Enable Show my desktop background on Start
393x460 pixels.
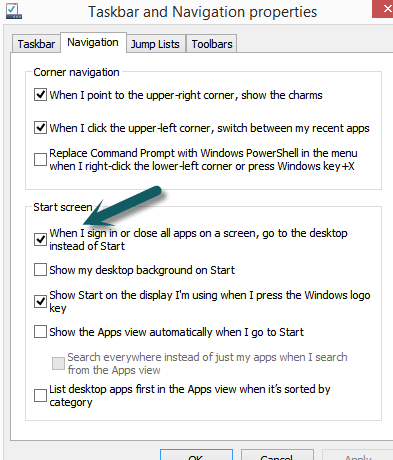[40, 270]
